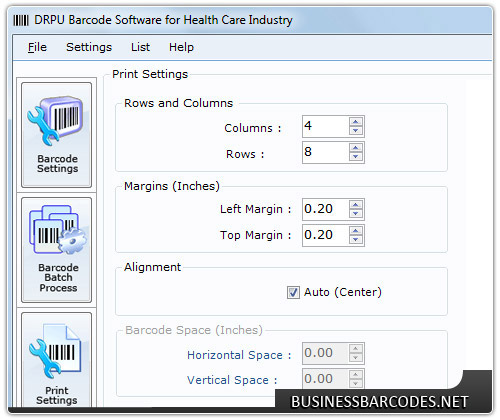Increase Left Margin using up arrow
This screenshot has height=420, width=500.
[x=356, y=205]
